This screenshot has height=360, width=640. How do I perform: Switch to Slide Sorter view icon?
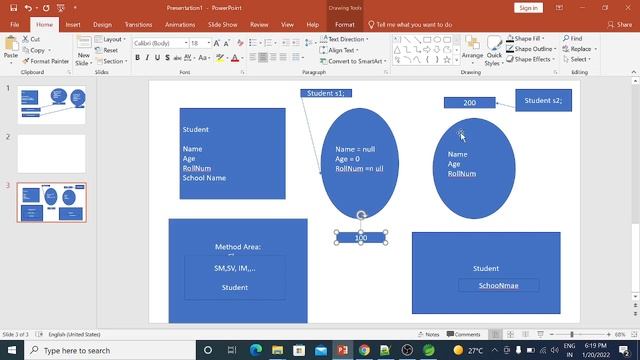click(510, 334)
